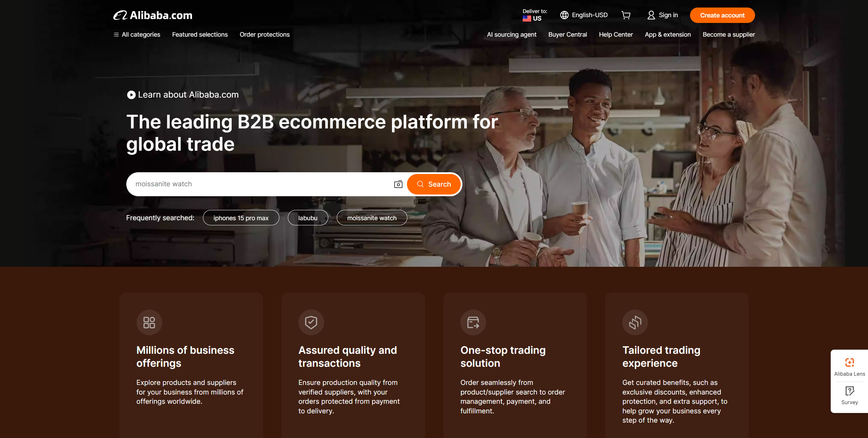Select the labubu search suggestion

(308, 218)
